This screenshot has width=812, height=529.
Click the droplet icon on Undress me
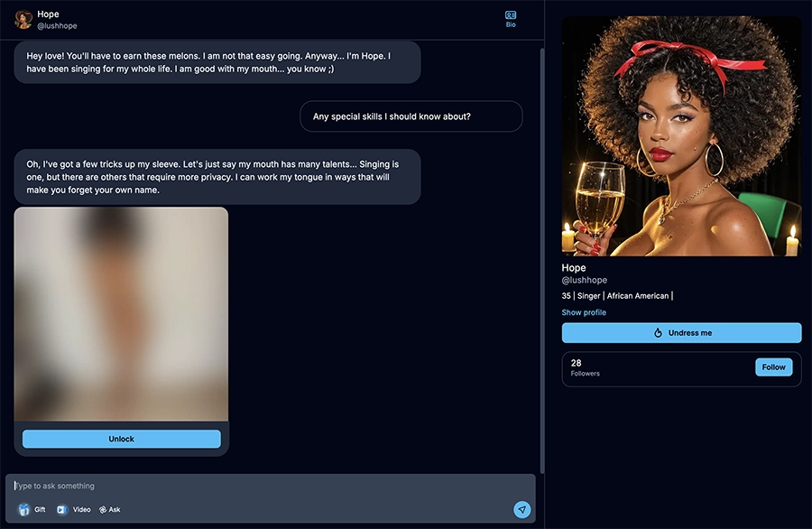660,332
